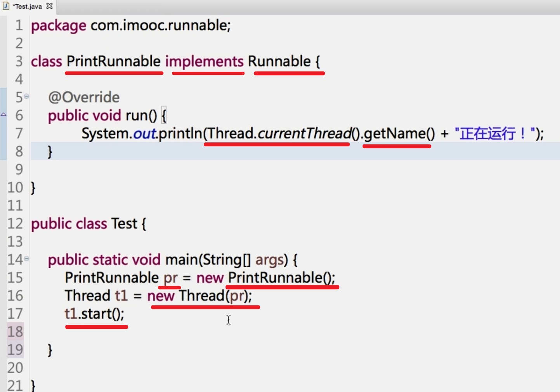The image size is (560, 392).
Task: Click the closing brace on line 8
Action: [x=50, y=152]
